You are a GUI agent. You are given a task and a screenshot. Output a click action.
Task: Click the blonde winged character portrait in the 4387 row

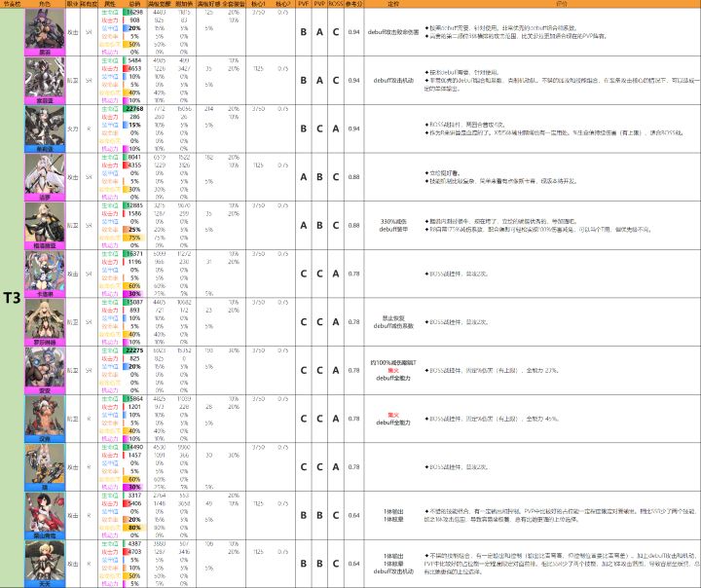point(45,560)
